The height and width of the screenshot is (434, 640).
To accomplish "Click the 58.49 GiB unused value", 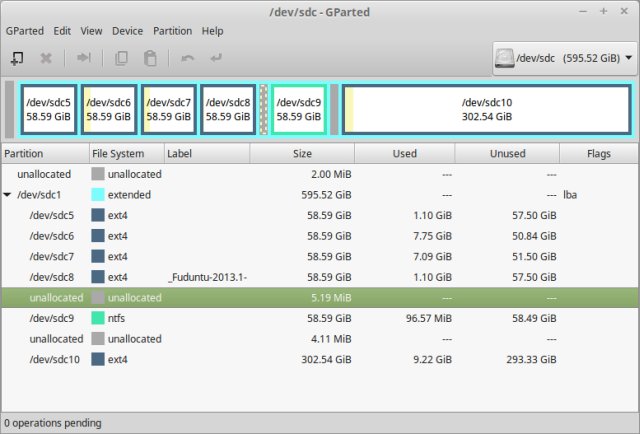I will coord(534,318).
